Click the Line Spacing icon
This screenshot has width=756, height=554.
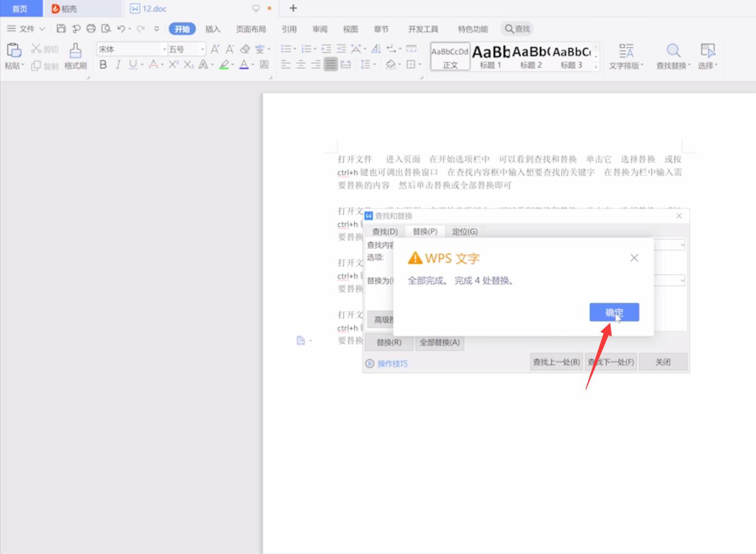tap(365, 64)
